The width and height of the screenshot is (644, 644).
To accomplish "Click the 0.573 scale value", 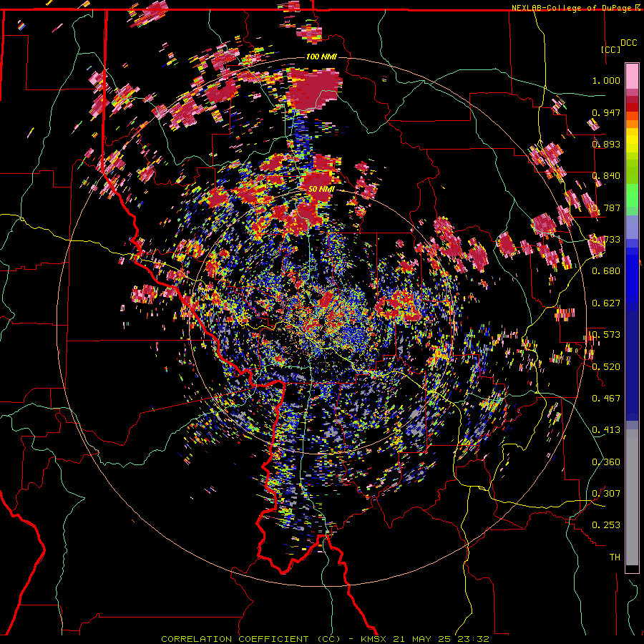I will 606,335.
